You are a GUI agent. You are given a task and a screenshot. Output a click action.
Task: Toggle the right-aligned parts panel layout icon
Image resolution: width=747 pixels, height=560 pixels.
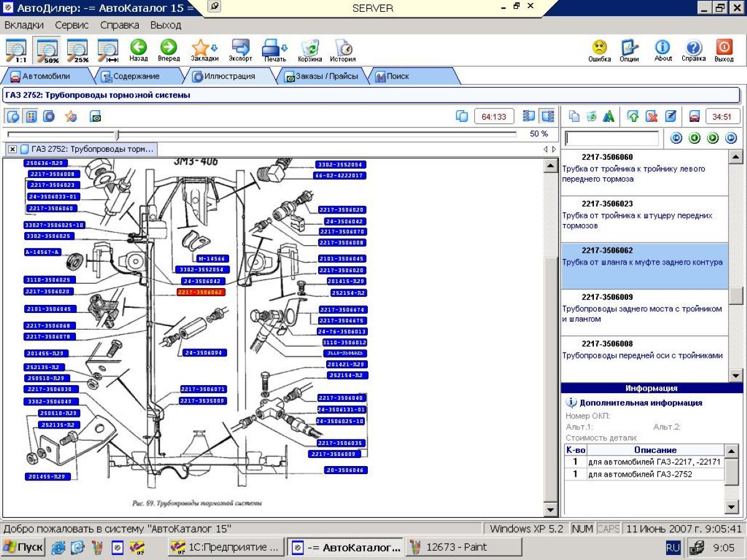pyautogui.click(x=548, y=116)
